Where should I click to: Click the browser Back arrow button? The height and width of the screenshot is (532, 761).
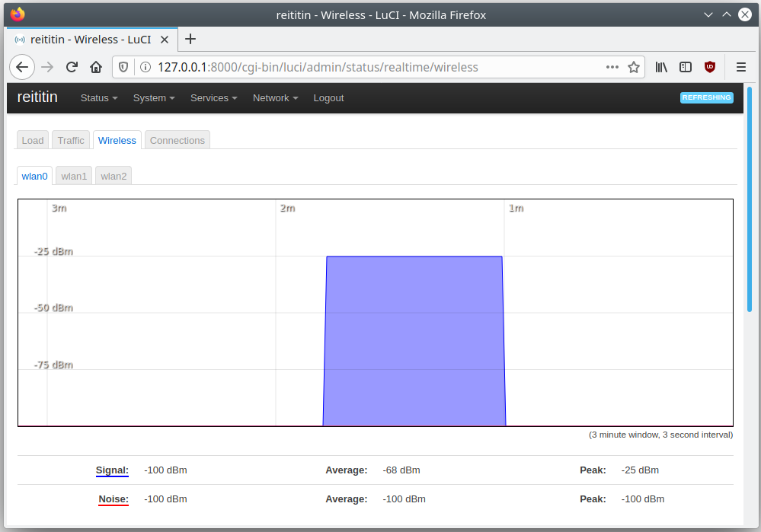click(22, 67)
